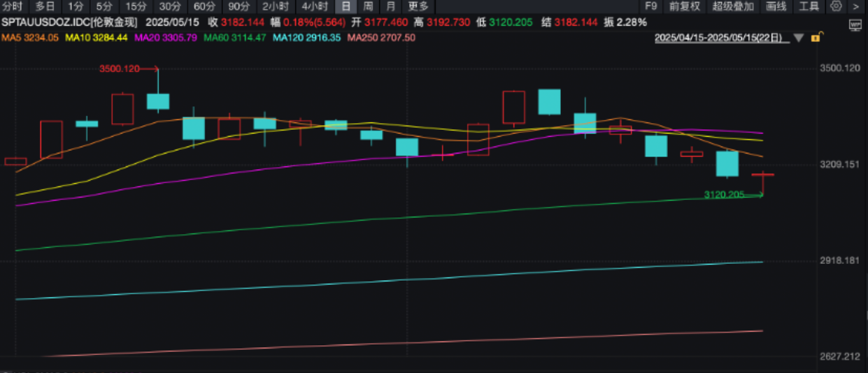The image size is (868, 373).
Task: Open chart settings gear icon
Action: point(836,6)
